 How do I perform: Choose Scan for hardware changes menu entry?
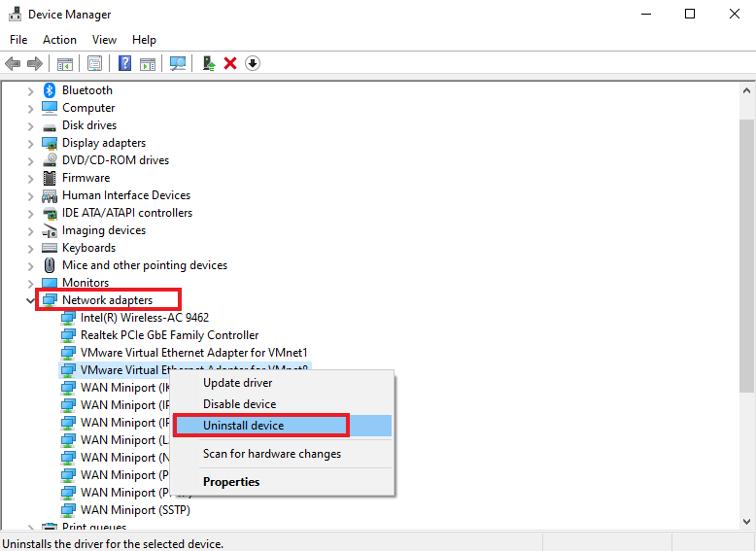click(282, 454)
